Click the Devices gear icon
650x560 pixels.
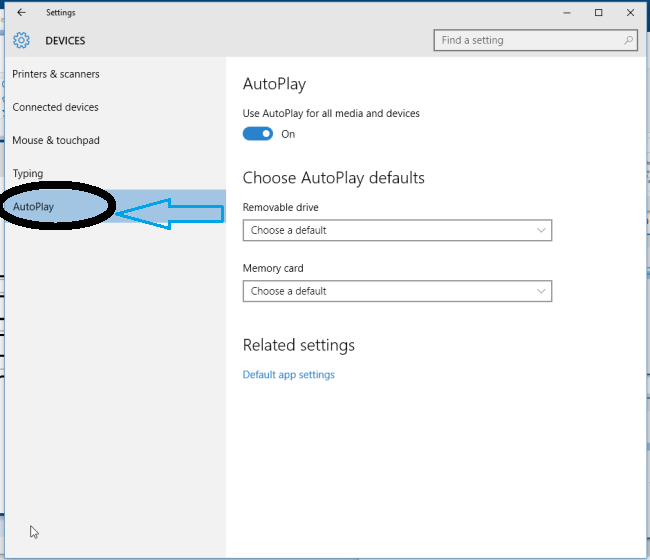pos(22,41)
